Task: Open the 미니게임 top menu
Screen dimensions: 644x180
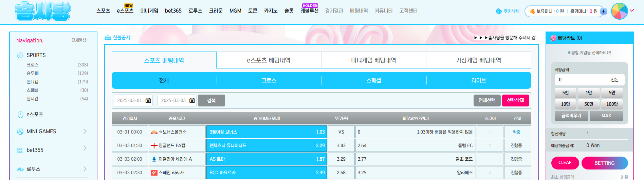Action: pyautogui.click(x=149, y=11)
